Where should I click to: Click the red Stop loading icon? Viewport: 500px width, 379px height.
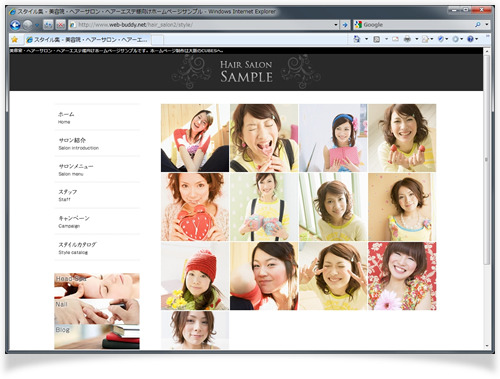click(x=60, y=25)
